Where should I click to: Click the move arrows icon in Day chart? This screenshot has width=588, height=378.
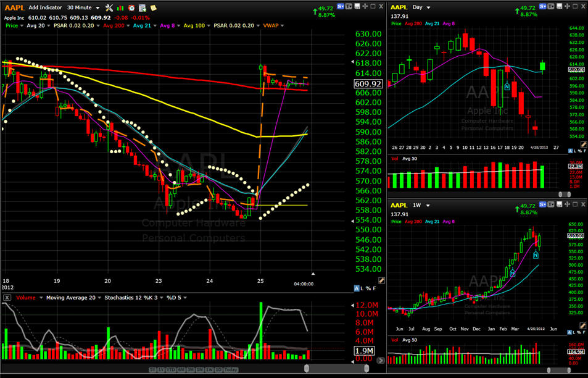pyautogui.click(x=567, y=6)
